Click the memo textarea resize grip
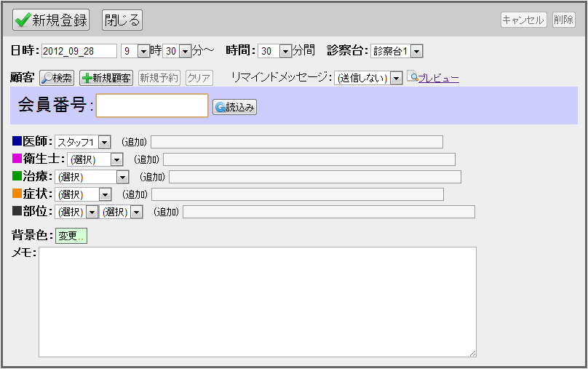 pyautogui.click(x=472, y=353)
